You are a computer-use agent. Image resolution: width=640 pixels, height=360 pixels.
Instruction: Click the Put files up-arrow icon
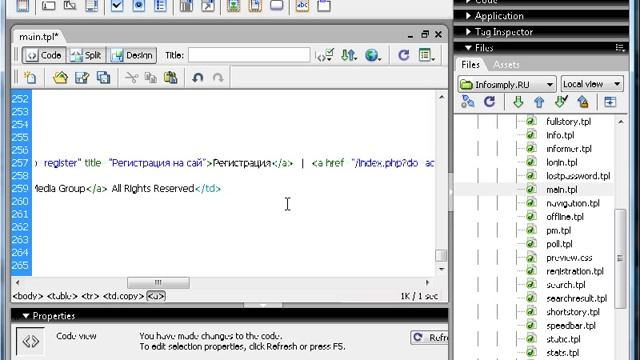click(539, 102)
